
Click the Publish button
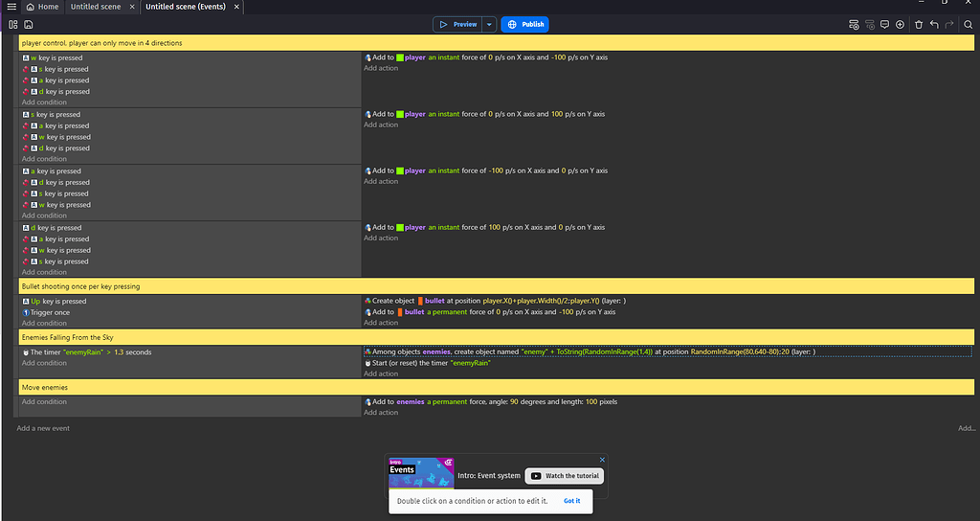click(524, 24)
